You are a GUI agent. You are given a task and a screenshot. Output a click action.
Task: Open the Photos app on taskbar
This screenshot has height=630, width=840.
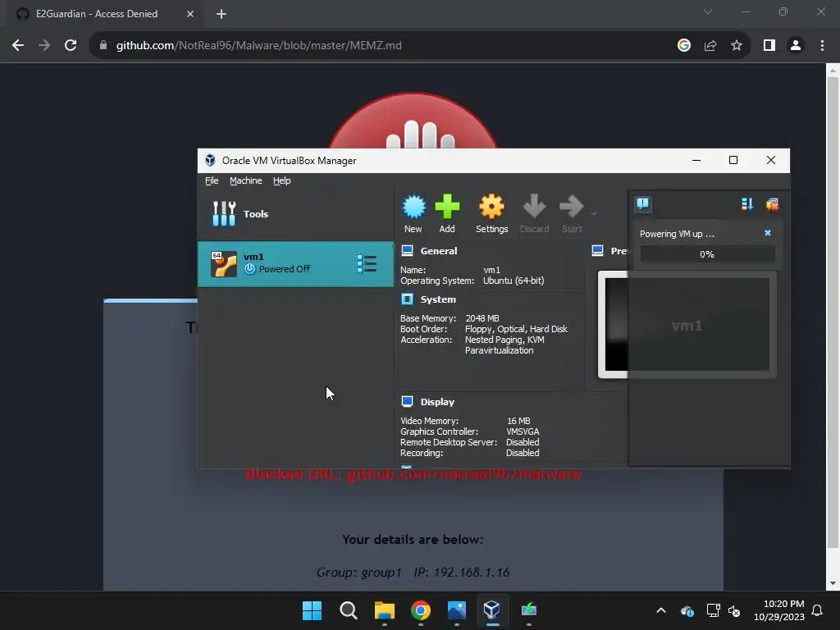pyautogui.click(x=456, y=610)
